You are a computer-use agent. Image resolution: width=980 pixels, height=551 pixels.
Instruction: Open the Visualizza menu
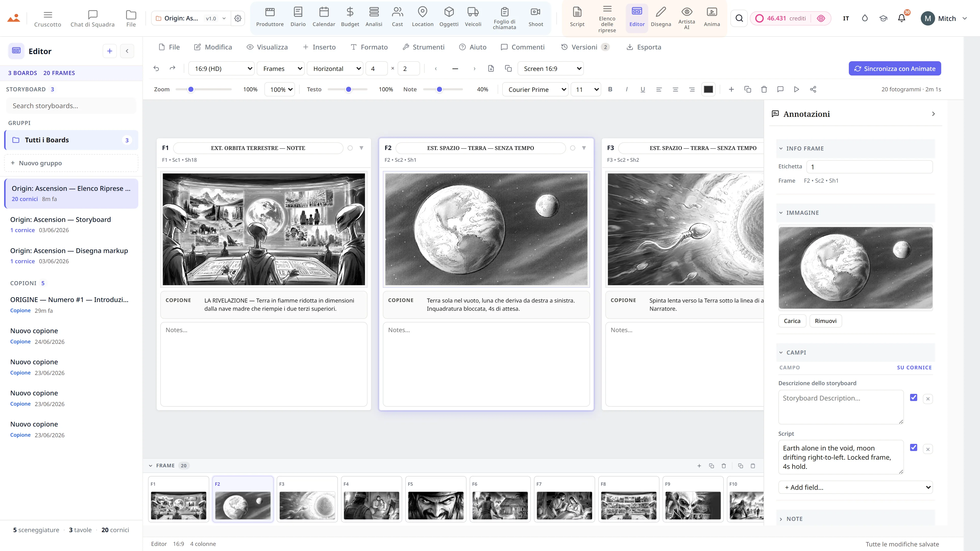pyautogui.click(x=267, y=47)
